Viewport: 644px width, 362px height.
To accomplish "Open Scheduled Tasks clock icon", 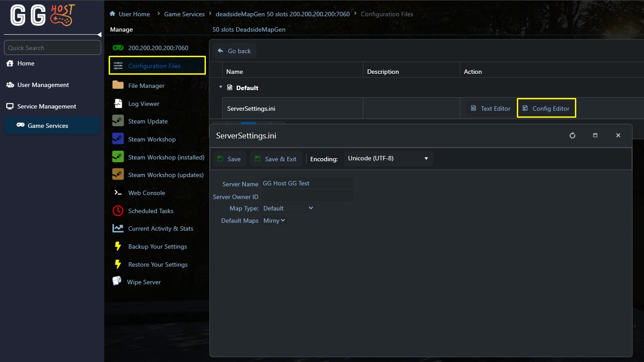I will [x=118, y=211].
